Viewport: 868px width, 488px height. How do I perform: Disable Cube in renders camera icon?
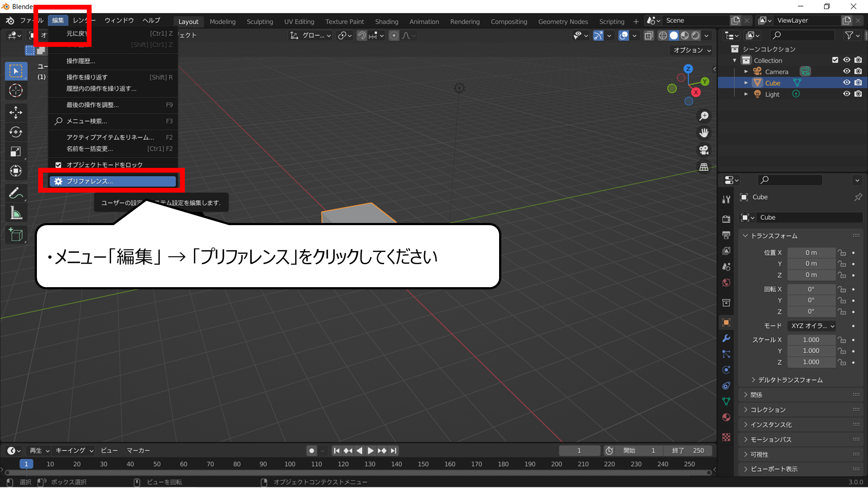[858, 82]
